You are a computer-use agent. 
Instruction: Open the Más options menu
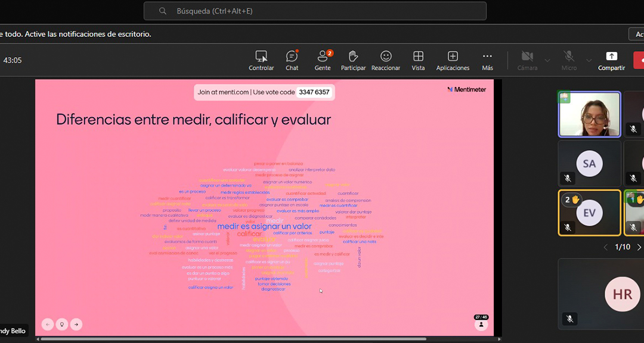click(x=488, y=60)
